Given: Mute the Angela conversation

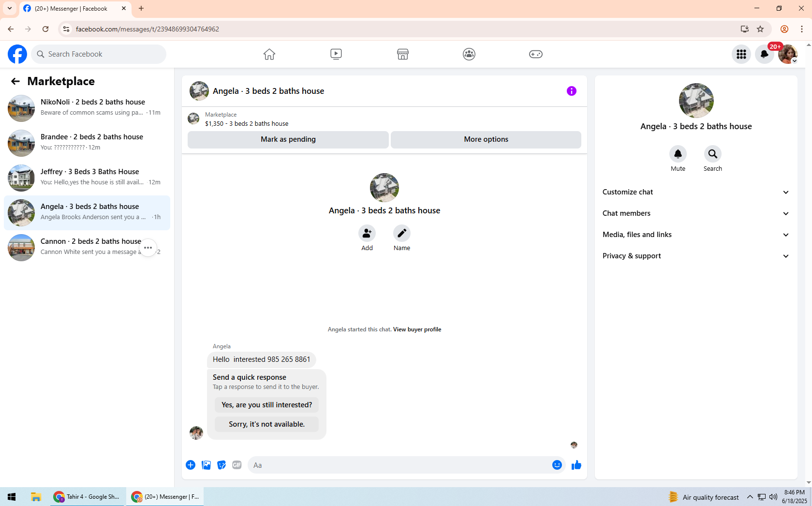Looking at the screenshot, I should (678, 154).
